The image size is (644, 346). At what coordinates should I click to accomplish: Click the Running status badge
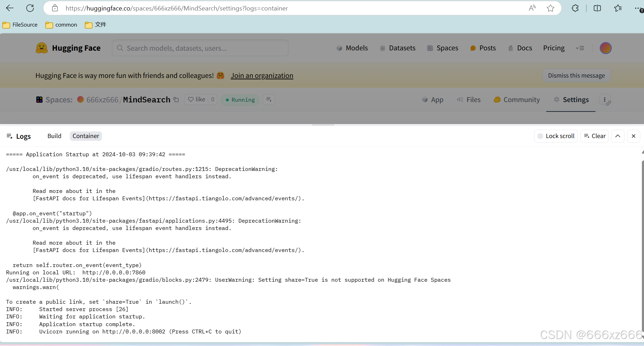(x=240, y=100)
